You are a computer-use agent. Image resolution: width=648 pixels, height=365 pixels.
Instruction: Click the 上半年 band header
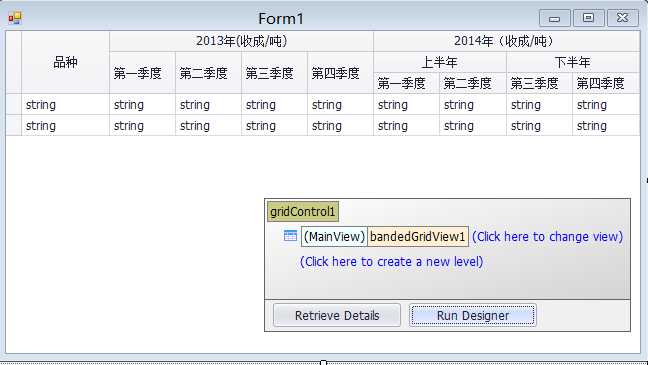pyautogui.click(x=440, y=62)
